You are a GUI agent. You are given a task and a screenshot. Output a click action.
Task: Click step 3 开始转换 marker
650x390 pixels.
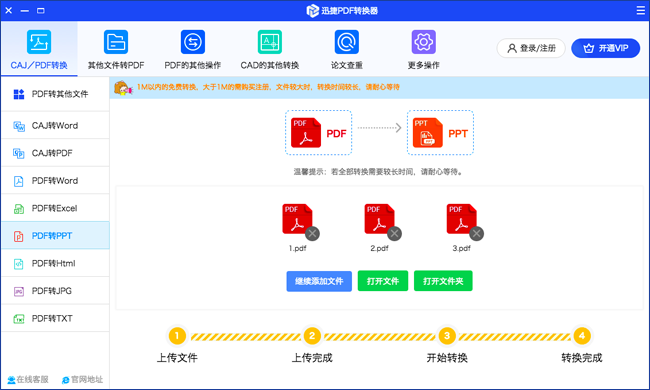click(447, 336)
